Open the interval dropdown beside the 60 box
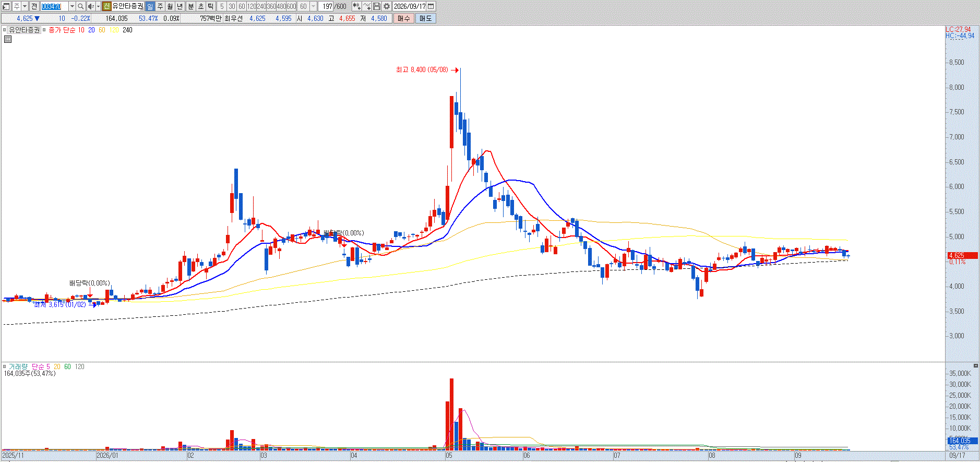 coord(313,6)
